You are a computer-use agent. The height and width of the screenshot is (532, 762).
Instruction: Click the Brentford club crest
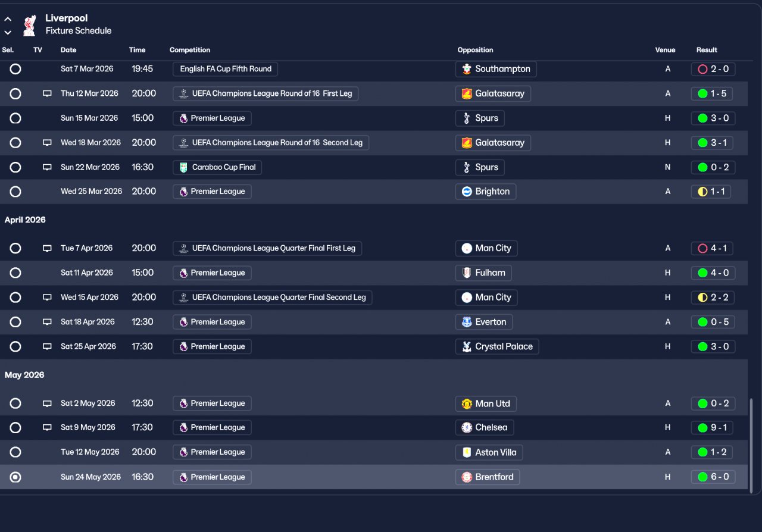click(467, 477)
